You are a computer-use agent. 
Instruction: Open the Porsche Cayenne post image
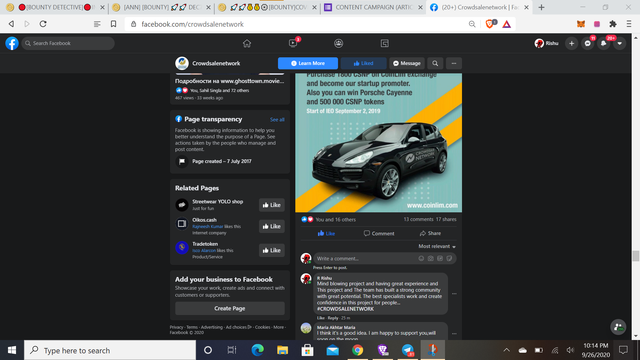tap(378, 142)
